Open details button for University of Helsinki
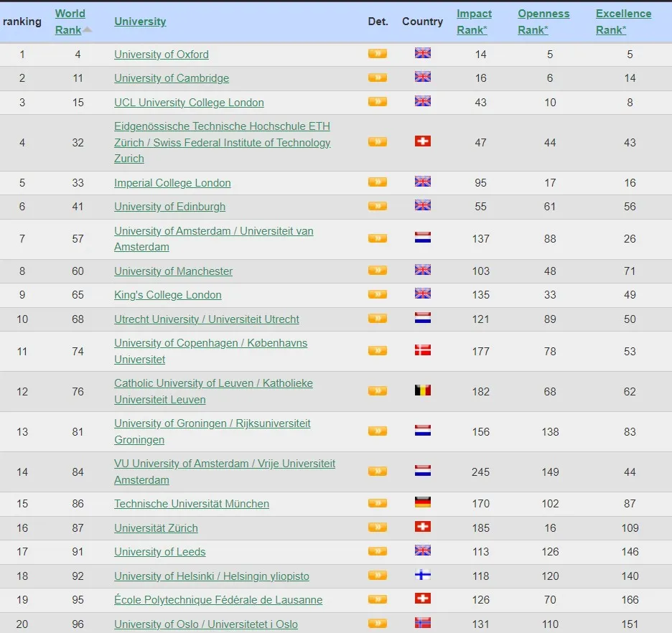 point(378,575)
